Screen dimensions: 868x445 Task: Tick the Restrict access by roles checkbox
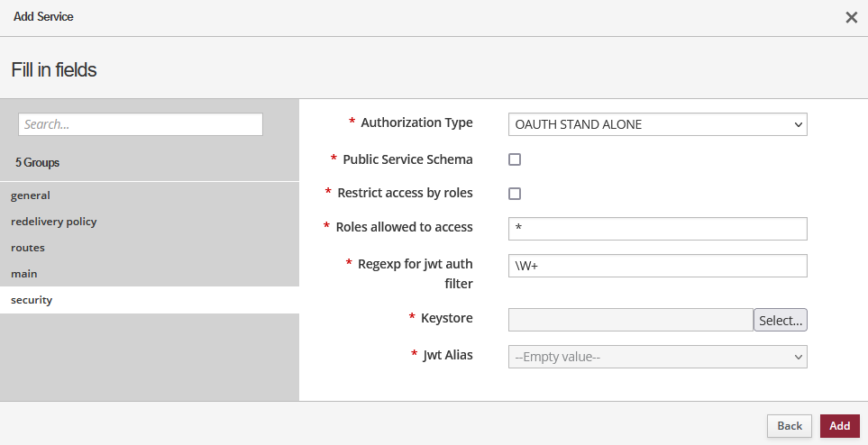click(x=515, y=194)
